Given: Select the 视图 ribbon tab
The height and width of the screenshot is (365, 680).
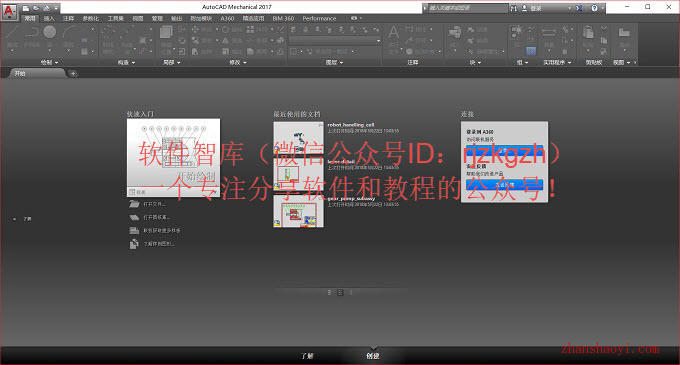Looking at the screenshot, I should (138, 19).
